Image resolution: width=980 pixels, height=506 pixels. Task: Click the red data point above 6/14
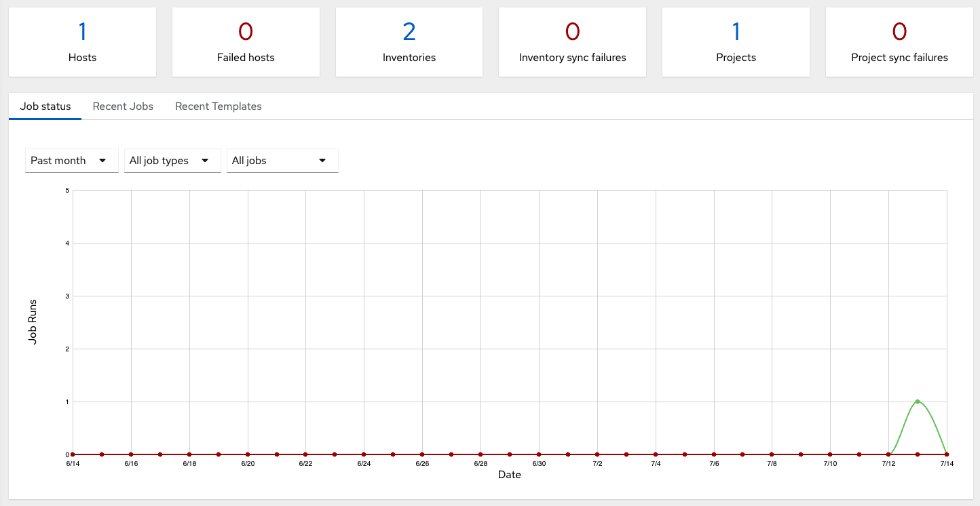[x=72, y=454]
